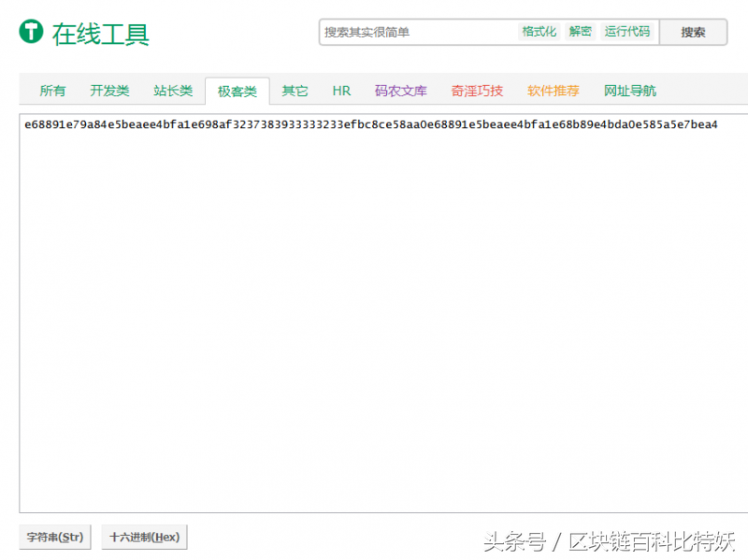Open the 开发类 category tab
Viewport: 748px width, 560px height.
pyautogui.click(x=110, y=91)
